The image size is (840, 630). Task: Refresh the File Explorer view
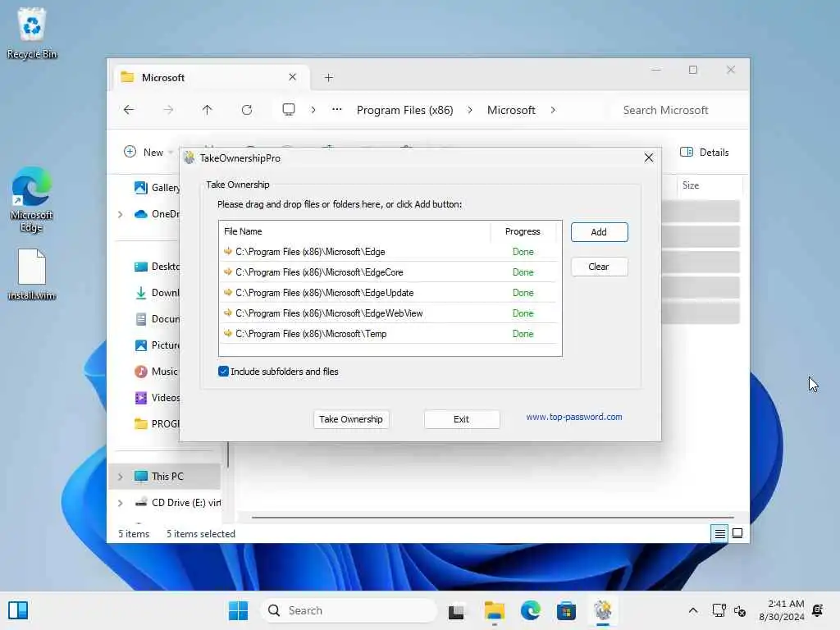pyautogui.click(x=246, y=110)
